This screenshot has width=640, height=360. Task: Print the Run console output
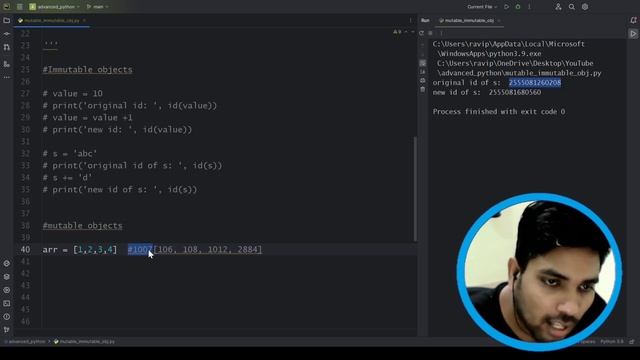click(422, 80)
